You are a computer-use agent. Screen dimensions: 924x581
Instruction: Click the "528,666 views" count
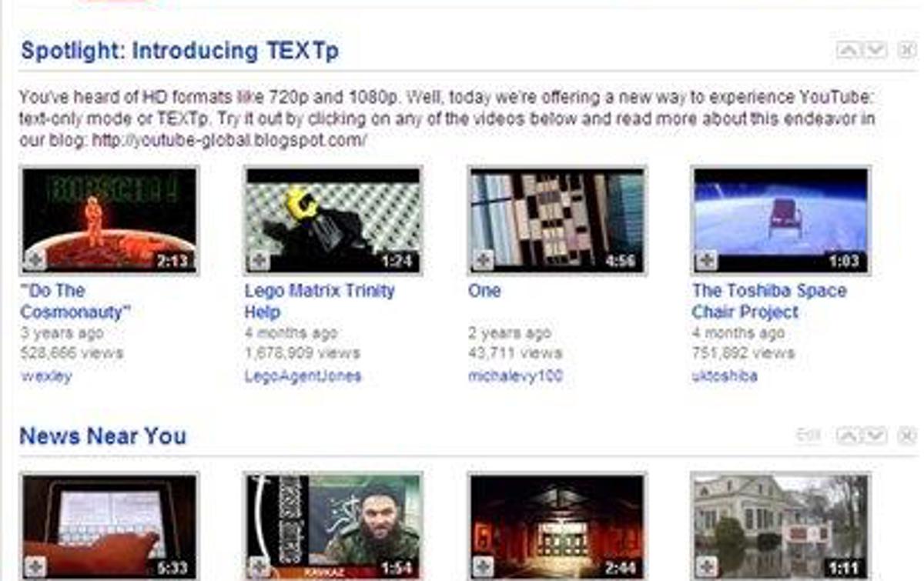point(72,353)
